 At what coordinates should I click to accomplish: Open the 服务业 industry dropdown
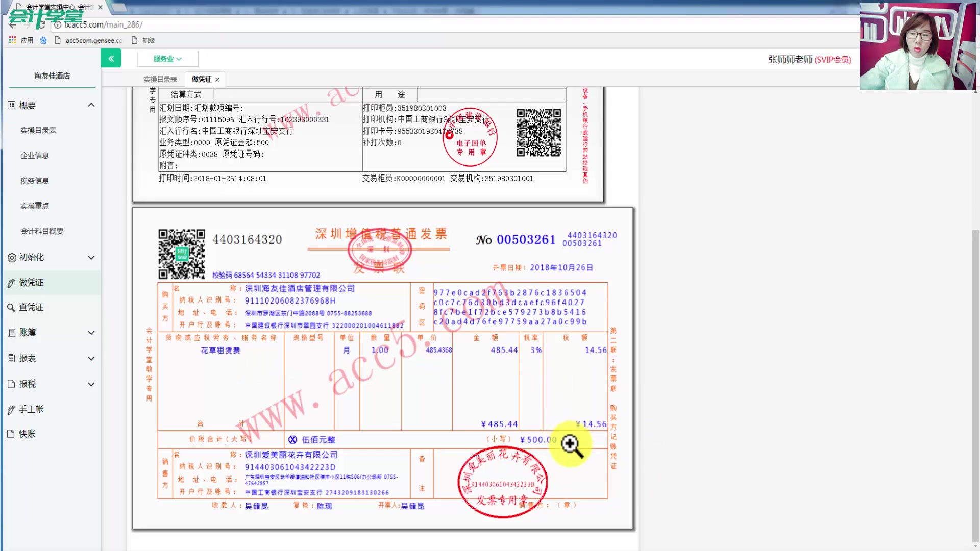[167, 59]
